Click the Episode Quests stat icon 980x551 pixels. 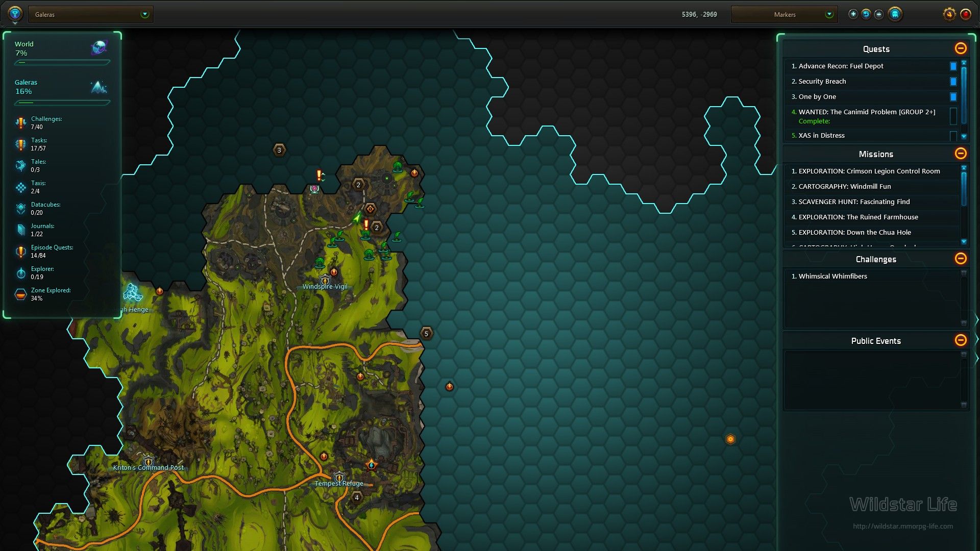coord(20,252)
